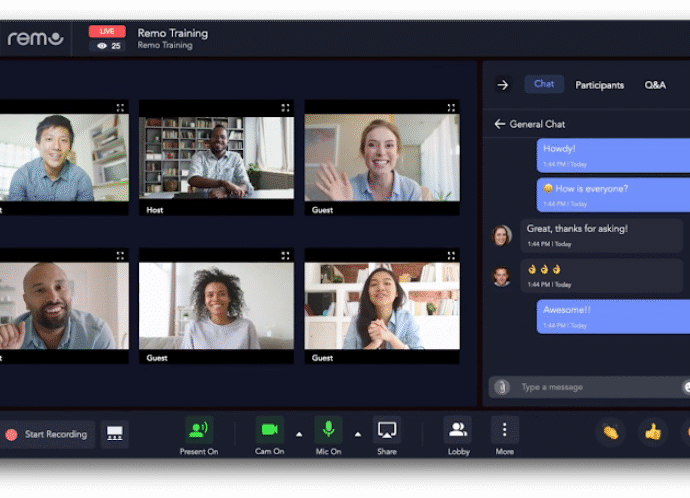Image resolution: width=690 pixels, height=498 pixels.
Task: Open the emoji picker in message box
Action: (x=687, y=387)
